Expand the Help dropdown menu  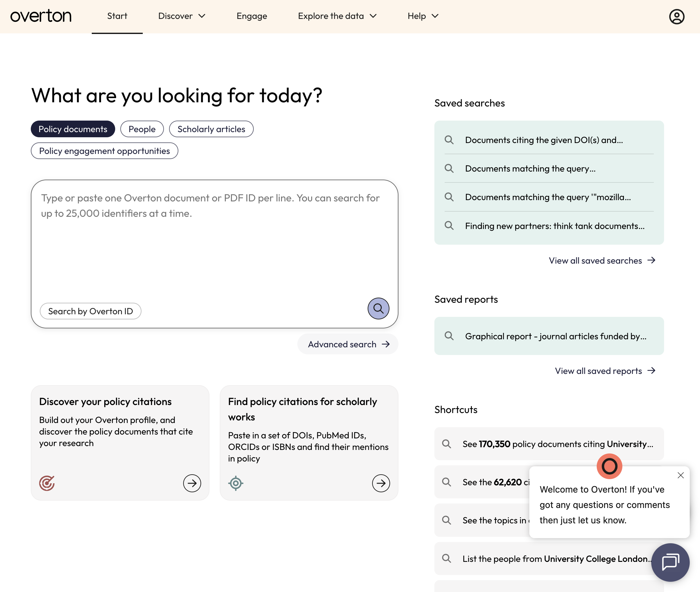(x=423, y=16)
